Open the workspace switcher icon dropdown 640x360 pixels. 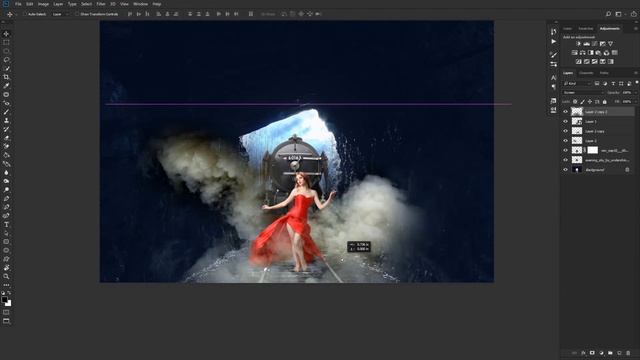click(619, 14)
